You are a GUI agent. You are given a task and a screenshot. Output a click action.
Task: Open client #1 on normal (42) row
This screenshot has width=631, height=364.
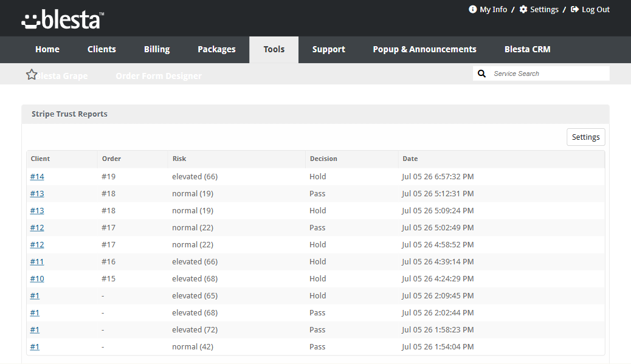[x=35, y=347]
